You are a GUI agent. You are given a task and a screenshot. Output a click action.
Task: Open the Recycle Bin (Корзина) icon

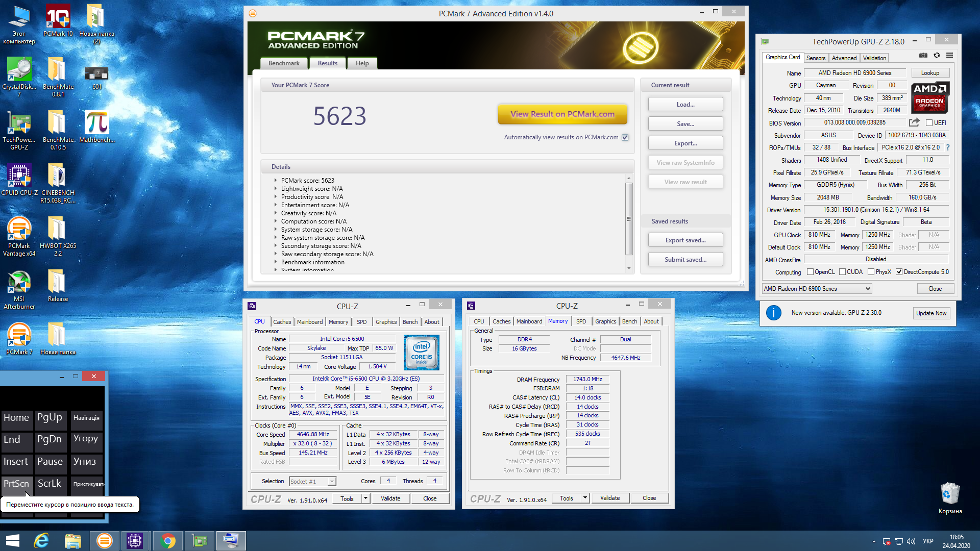[950, 498]
